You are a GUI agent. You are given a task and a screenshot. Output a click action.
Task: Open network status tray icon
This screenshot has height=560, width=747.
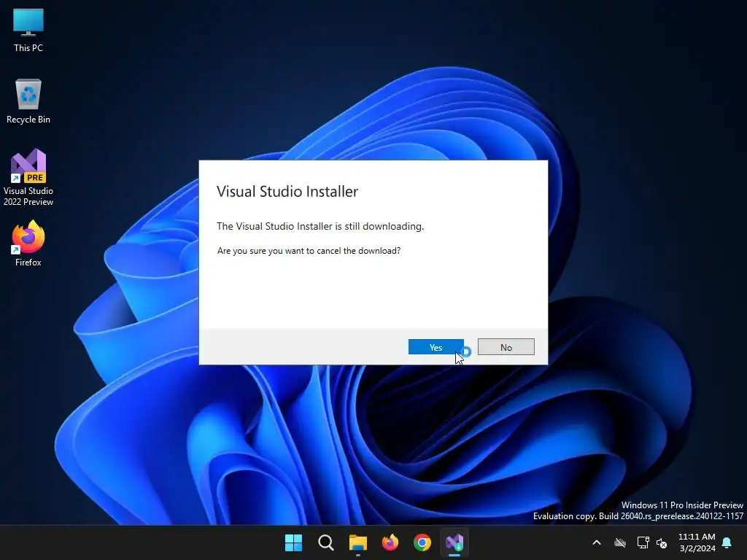643,542
